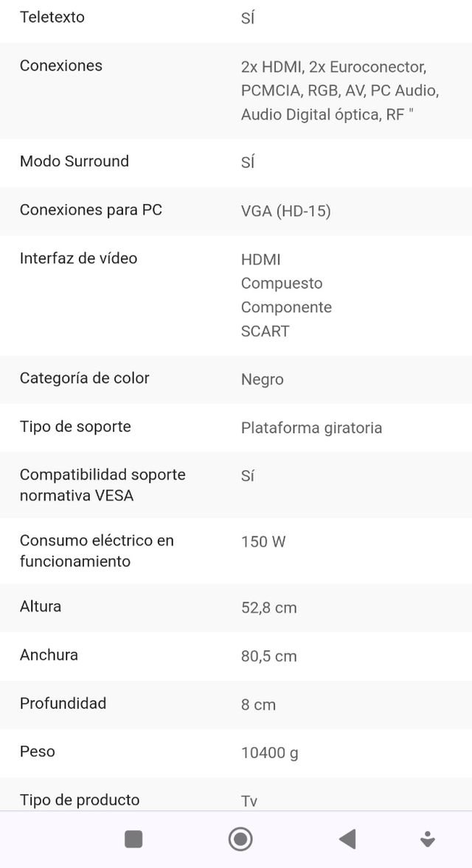
Task: Select the Conexiones row label
Action: click(61, 66)
